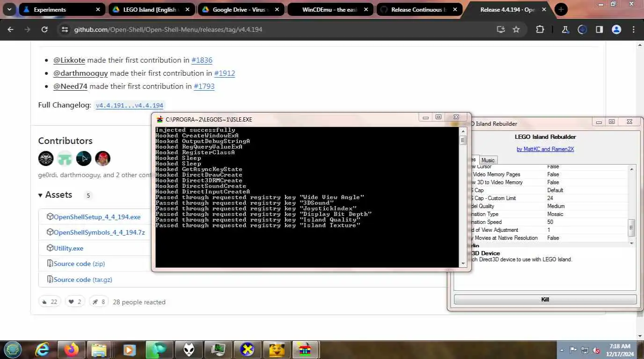The height and width of the screenshot is (359, 644).
Task: Switch to Music tab in Rebuilder
Action: 488,160
